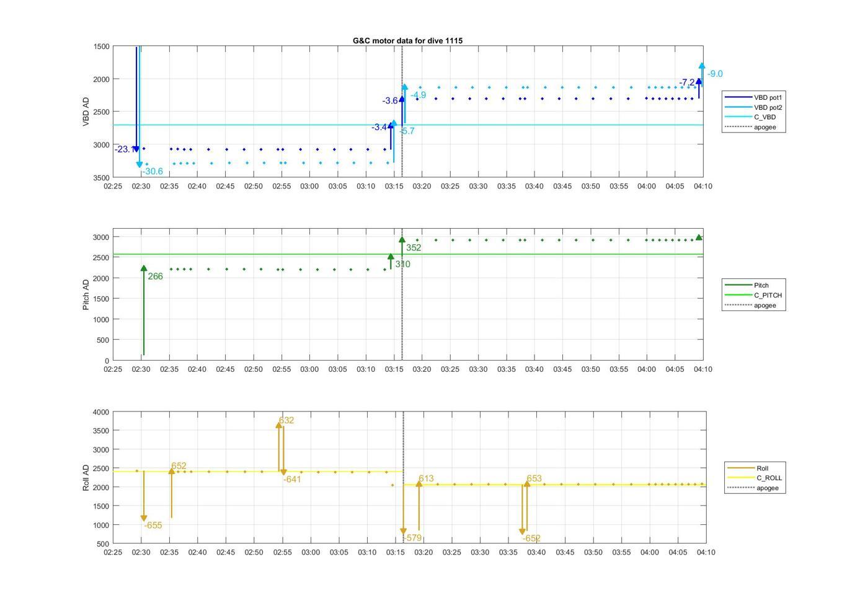
Task: Click arrowhead of the 352 pitch move
Action: pos(402,239)
